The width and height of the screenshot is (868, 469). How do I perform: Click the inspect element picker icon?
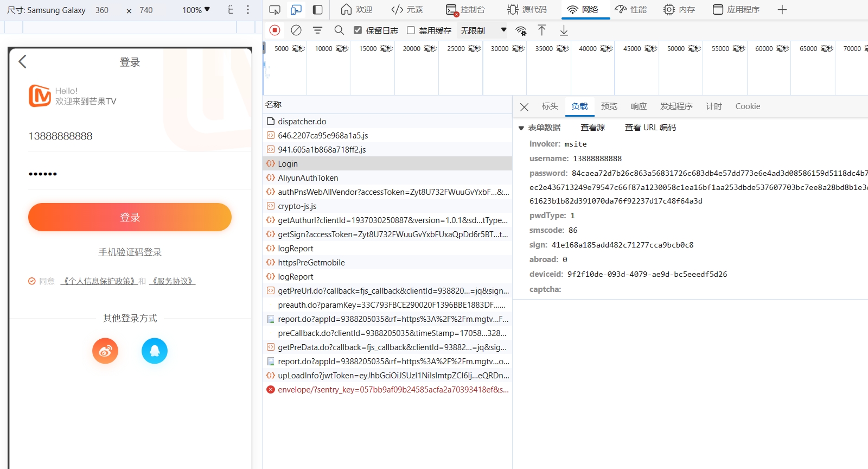pos(275,10)
